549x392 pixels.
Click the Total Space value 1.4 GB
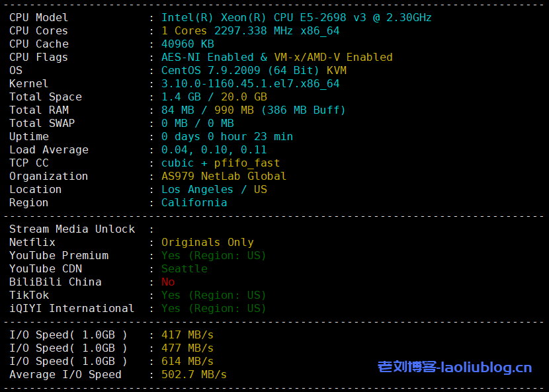point(178,97)
